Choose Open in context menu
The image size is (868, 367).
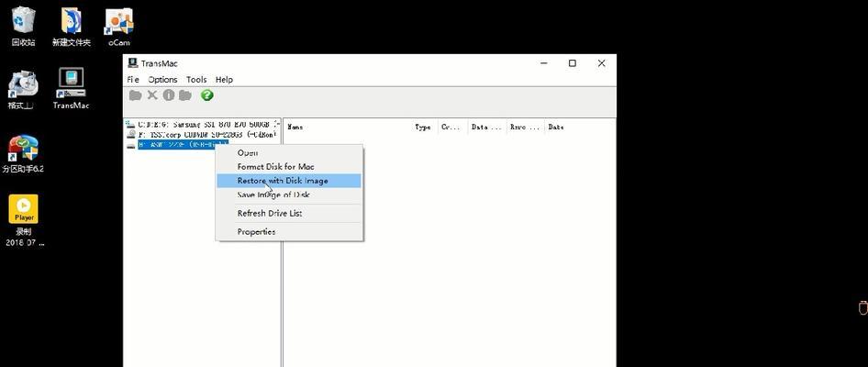click(289, 153)
